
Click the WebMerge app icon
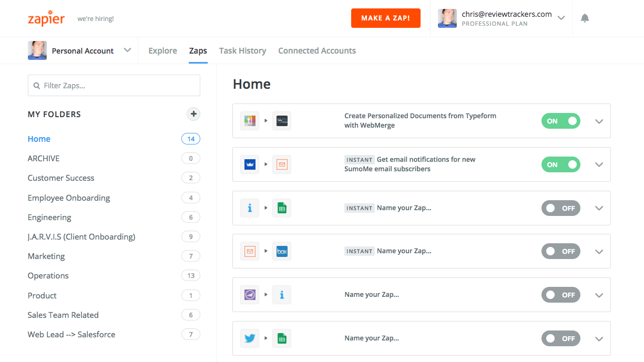[282, 121]
